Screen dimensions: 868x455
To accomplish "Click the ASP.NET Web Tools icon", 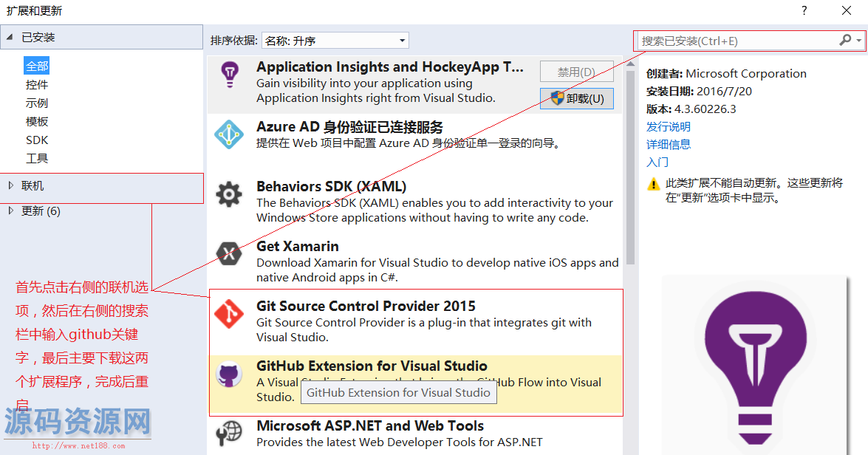I will coord(229,434).
